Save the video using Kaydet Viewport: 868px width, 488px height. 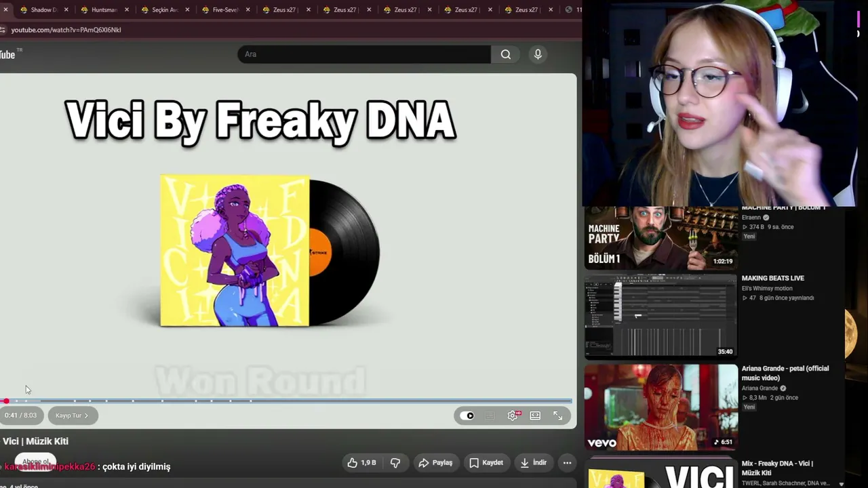click(486, 463)
